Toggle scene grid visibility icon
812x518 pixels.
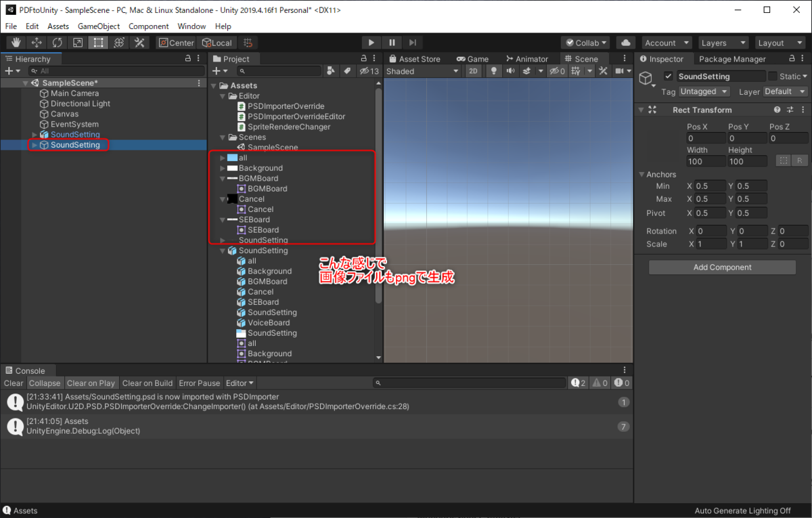tap(576, 71)
